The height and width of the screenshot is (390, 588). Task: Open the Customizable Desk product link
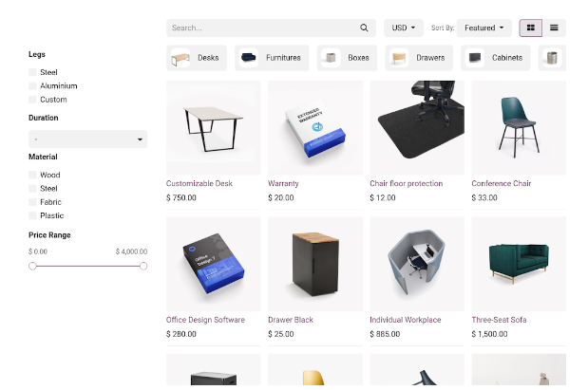(199, 183)
